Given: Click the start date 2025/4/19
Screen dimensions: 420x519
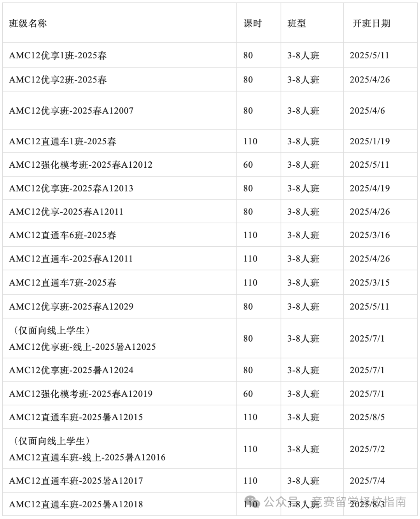Looking at the screenshot, I should click(x=369, y=188).
